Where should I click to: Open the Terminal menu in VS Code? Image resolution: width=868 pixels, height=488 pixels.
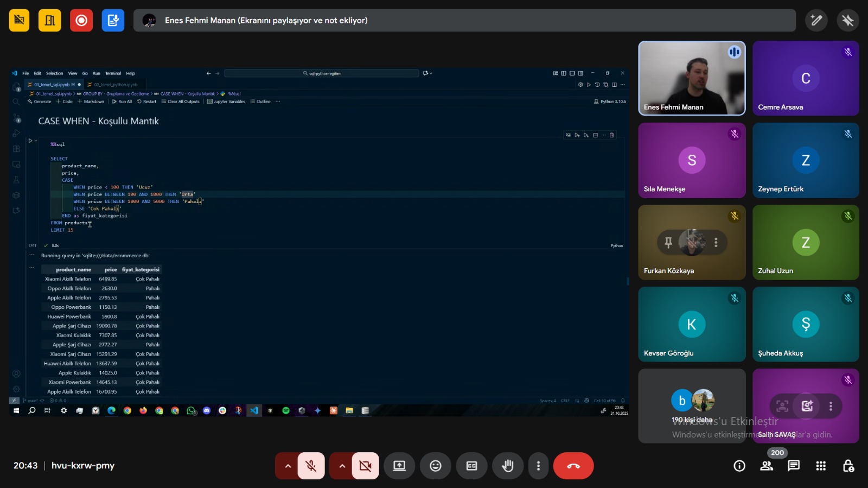[113, 73]
